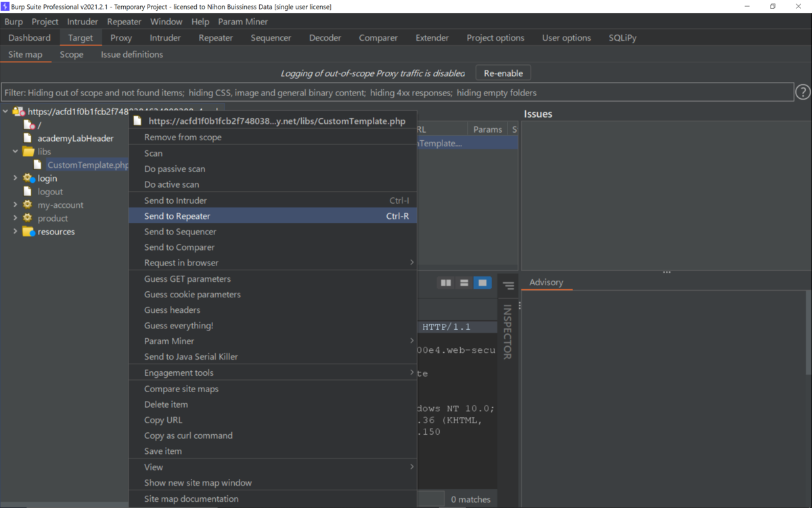
Task: Choose Send to Repeater from context menu
Action: (x=273, y=216)
